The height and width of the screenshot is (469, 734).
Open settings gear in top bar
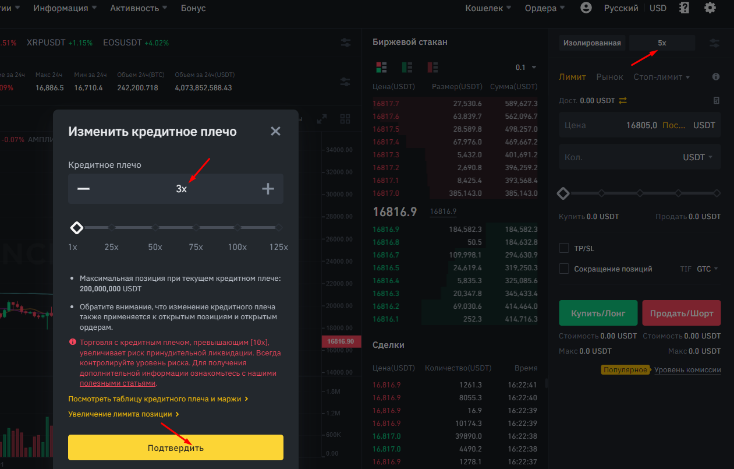click(x=710, y=7)
